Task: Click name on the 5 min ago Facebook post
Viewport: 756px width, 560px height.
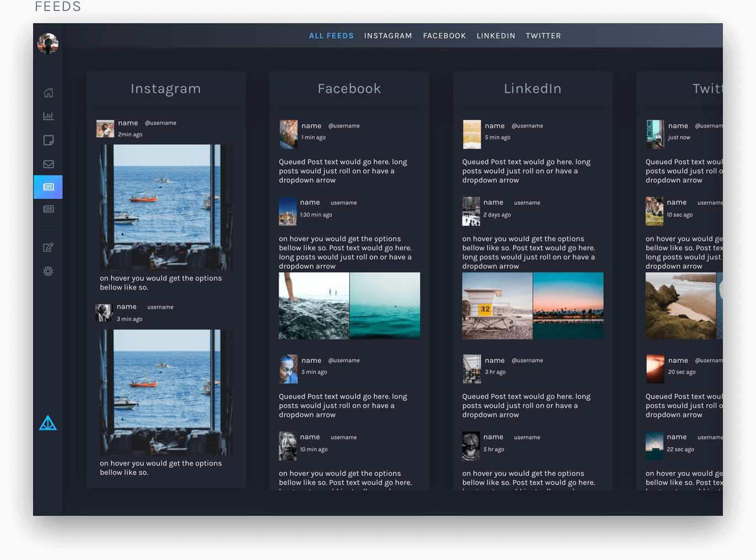Action: tap(311, 361)
